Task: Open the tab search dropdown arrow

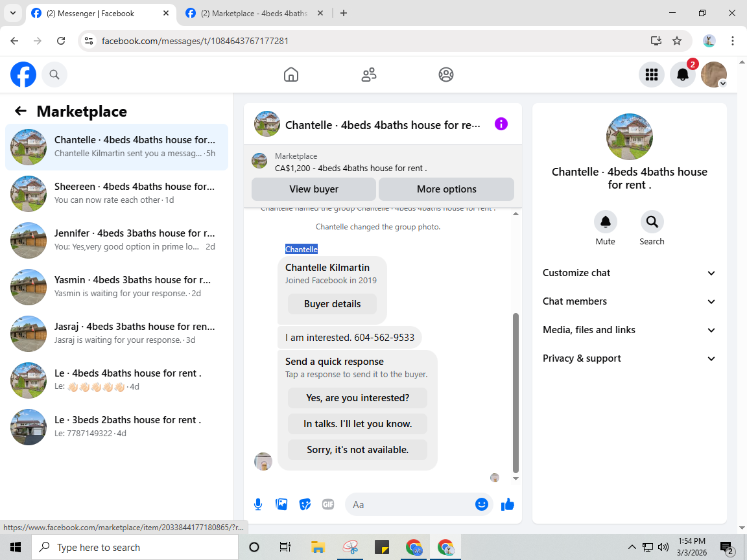Action: pos(13,14)
